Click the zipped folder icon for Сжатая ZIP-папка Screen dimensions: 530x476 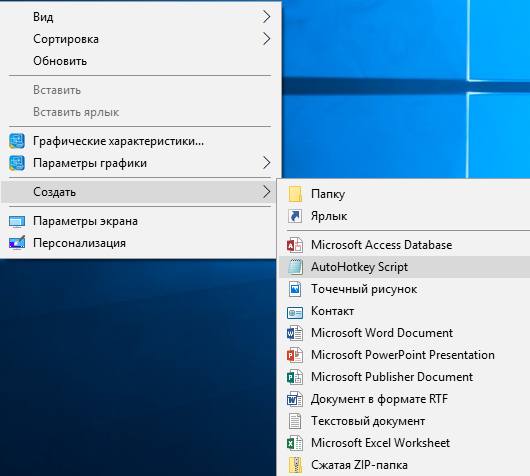pos(295,465)
